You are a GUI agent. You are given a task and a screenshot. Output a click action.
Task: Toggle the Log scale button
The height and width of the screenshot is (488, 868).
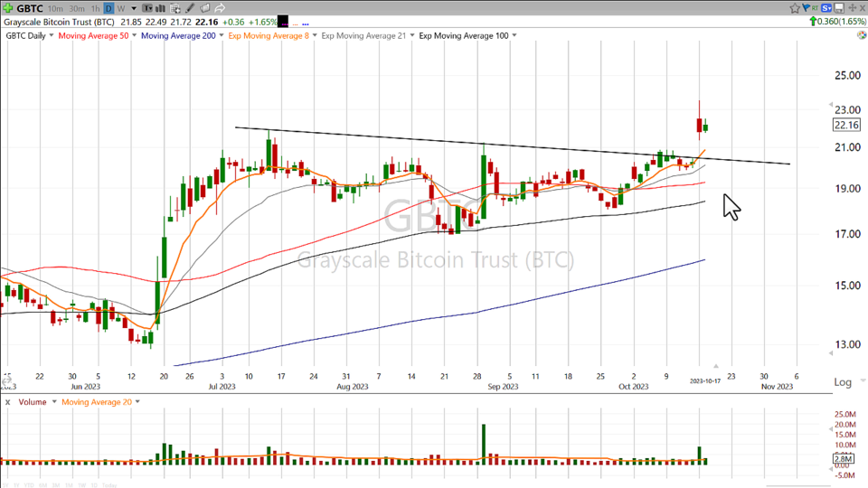[843, 382]
